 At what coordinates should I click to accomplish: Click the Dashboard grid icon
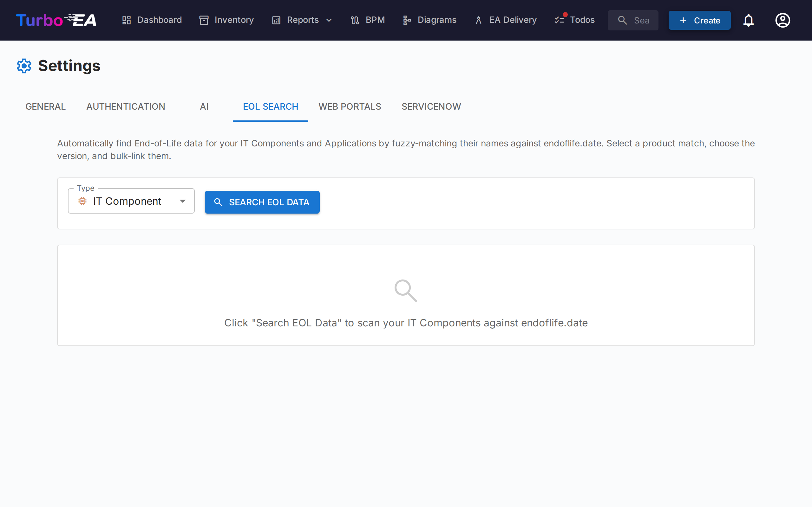pos(126,20)
